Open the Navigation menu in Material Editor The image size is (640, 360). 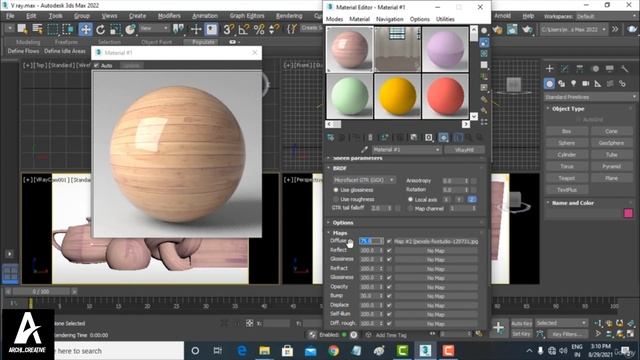(x=389, y=19)
